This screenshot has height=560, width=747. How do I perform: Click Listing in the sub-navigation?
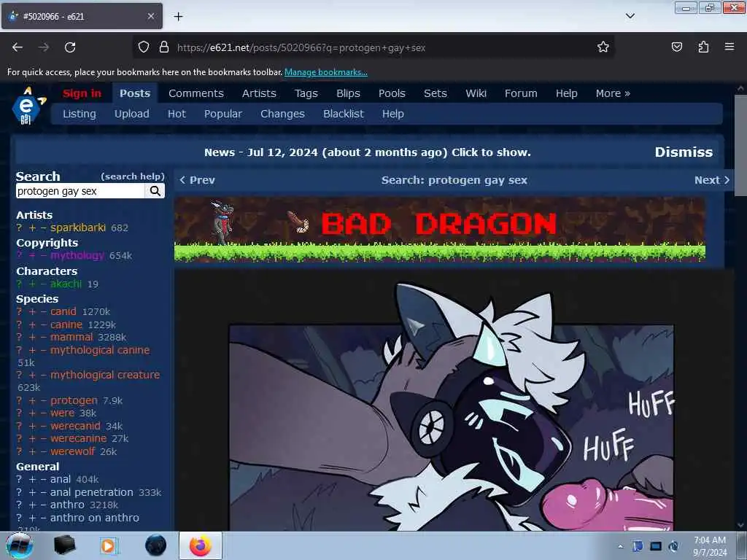[x=80, y=114]
